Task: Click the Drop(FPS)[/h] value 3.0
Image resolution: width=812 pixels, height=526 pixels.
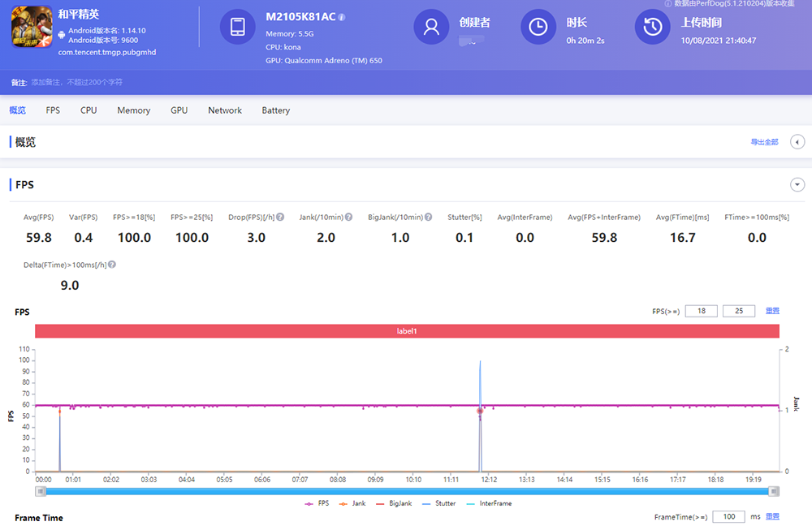Action: click(x=256, y=238)
